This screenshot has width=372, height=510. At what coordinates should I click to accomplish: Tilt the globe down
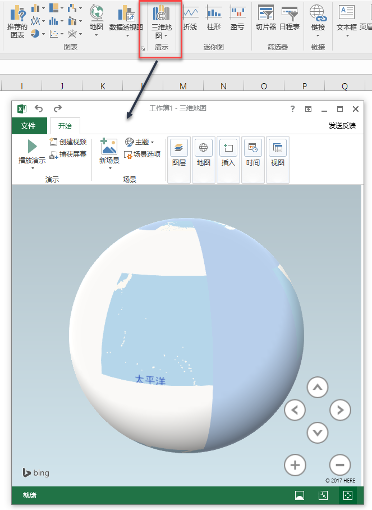point(317,433)
